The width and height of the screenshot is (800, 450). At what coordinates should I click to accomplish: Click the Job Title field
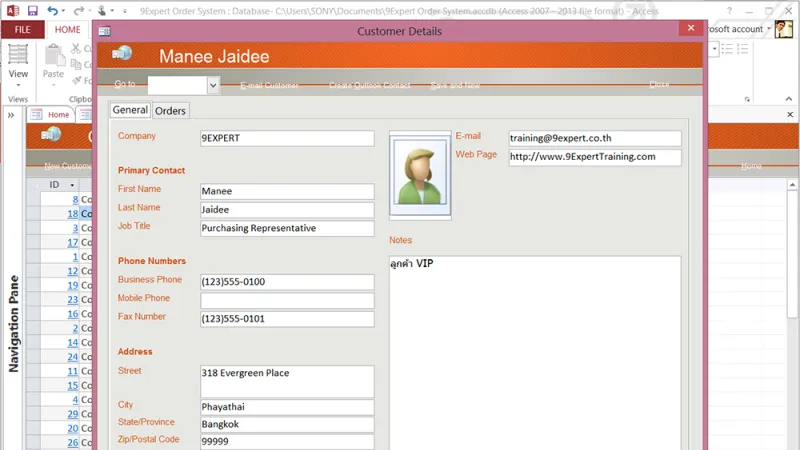click(287, 228)
